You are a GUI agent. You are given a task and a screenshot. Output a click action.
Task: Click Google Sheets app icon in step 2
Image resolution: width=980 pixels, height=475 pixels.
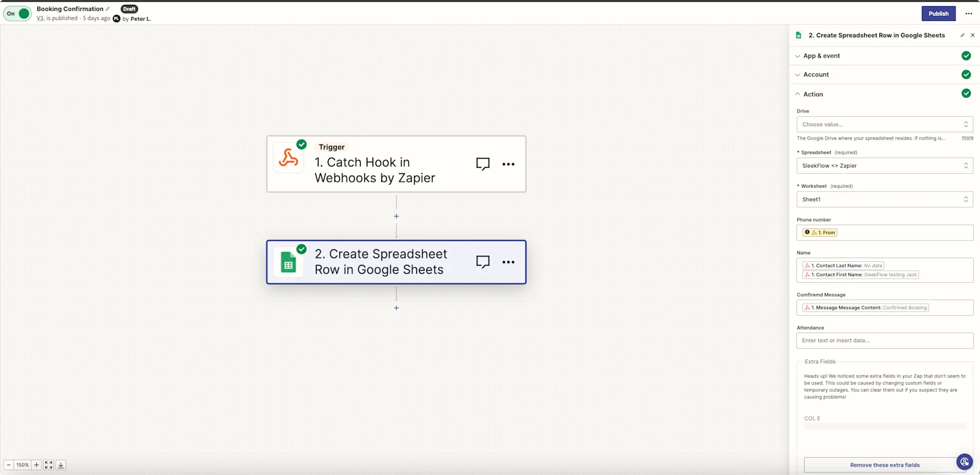(x=288, y=262)
